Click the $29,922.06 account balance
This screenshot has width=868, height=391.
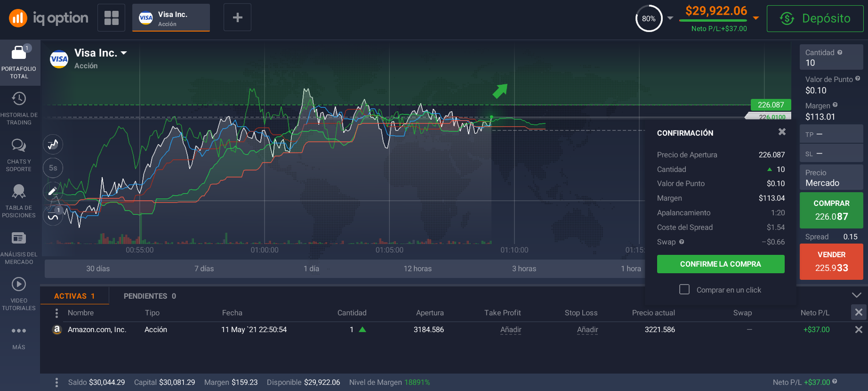[716, 11]
